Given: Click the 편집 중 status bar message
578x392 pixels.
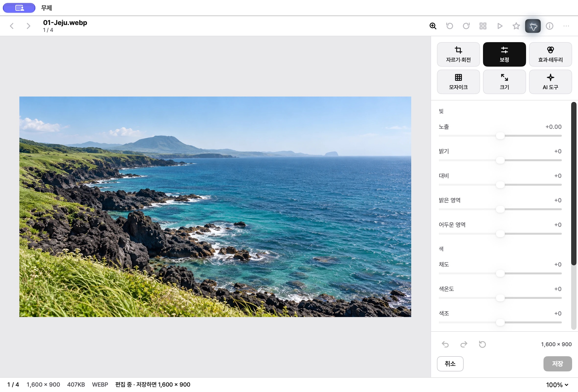Looking at the screenshot, I should pyautogui.click(x=153, y=385).
